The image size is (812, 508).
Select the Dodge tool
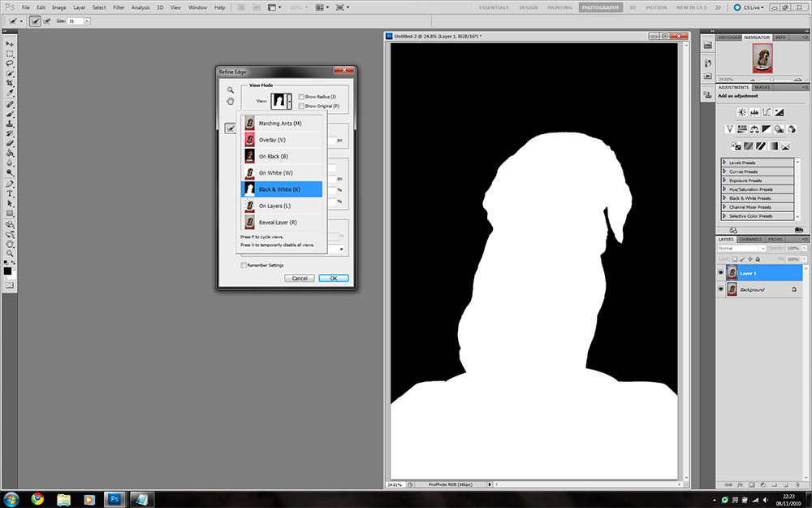pos(9,172)
